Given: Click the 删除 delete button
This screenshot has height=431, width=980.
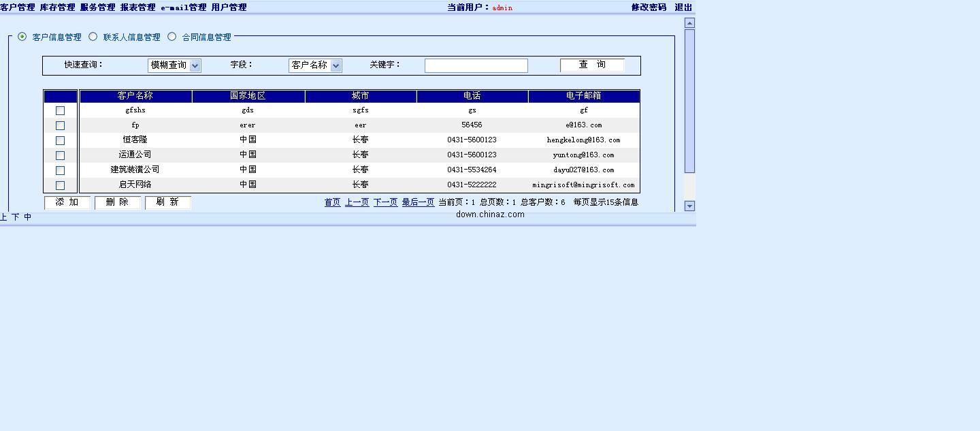Looking at the screenshot, I should tap(117, 202).
